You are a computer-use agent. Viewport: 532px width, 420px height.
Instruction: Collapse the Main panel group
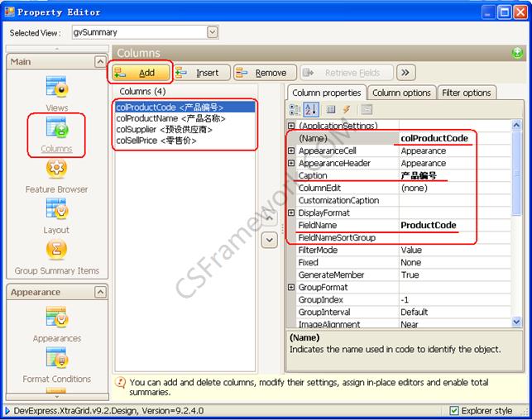click(99, 62)
